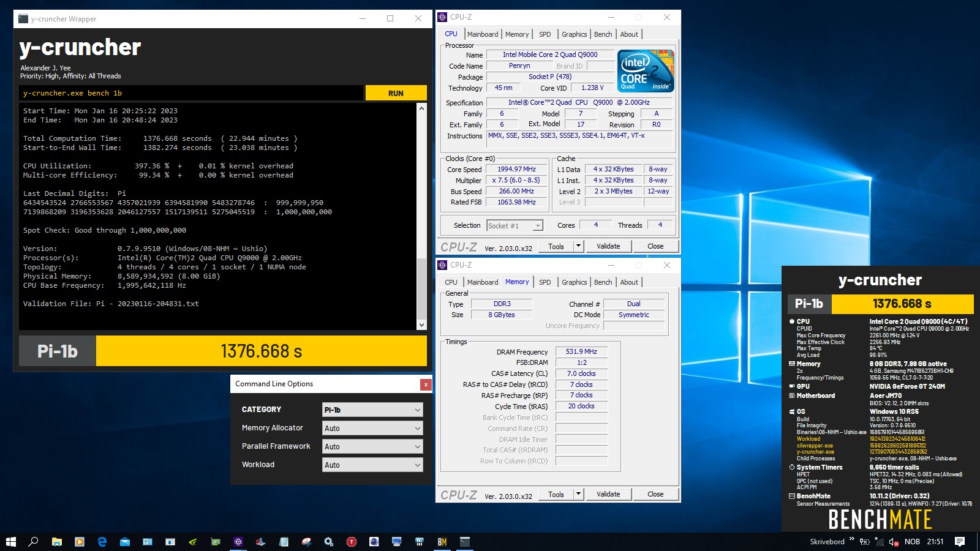Open the green graphics card taskbar icon
The image size is (980, 551).
(x=216, y=542)
